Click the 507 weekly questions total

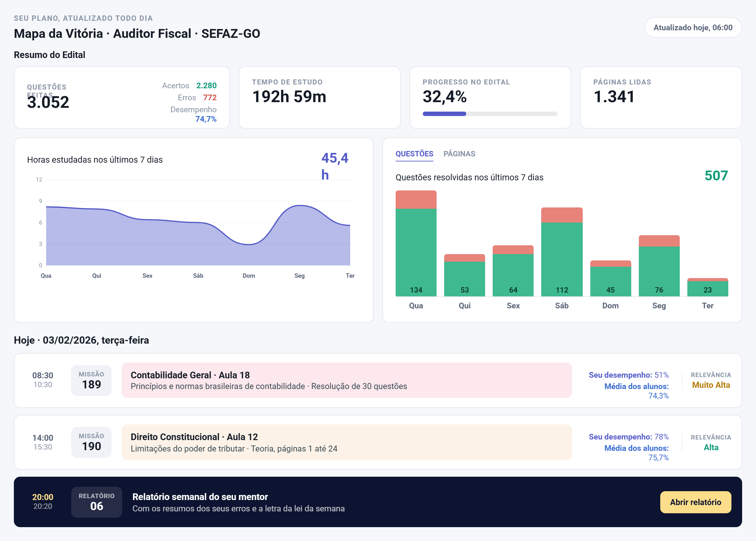click(716, 176)
